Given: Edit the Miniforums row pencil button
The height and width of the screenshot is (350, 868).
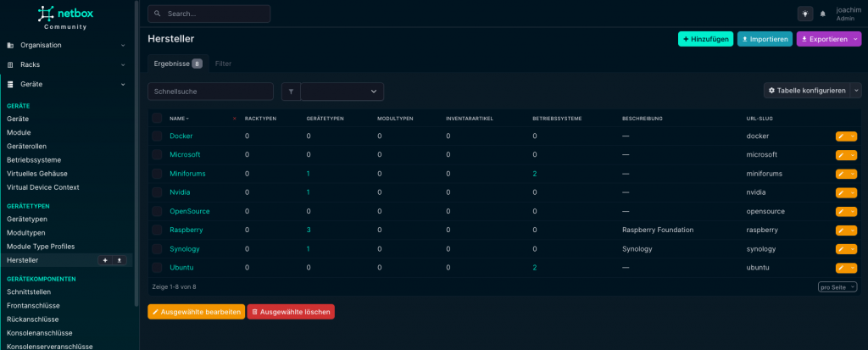Looking at the screenshot, I should pyautogui.click(x=841, y=174).
